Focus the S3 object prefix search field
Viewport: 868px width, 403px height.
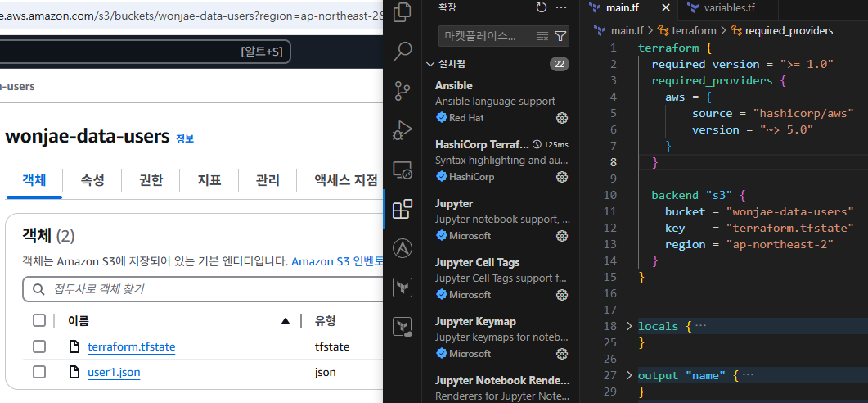pos(203,289)
